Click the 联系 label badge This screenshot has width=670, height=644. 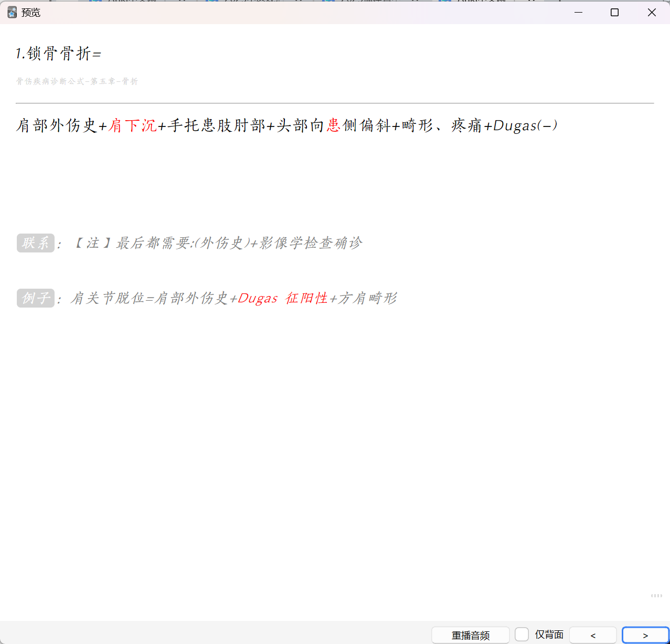pyautogui.click(x=36, y=243)
